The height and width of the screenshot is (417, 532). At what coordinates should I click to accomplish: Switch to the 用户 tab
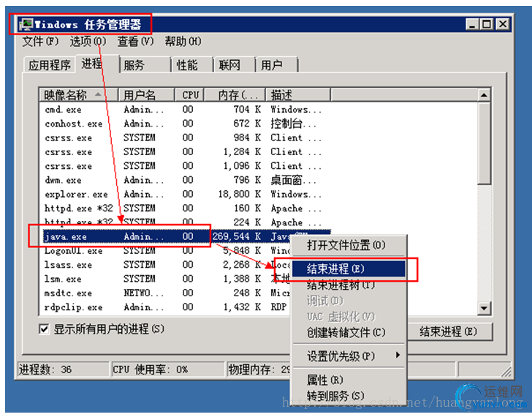pyautogui.click(x=277, y=65)
